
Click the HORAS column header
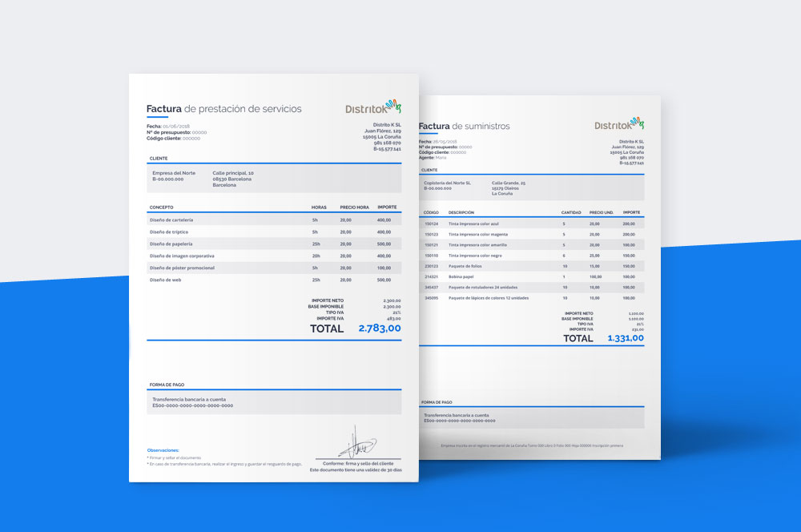319,207
